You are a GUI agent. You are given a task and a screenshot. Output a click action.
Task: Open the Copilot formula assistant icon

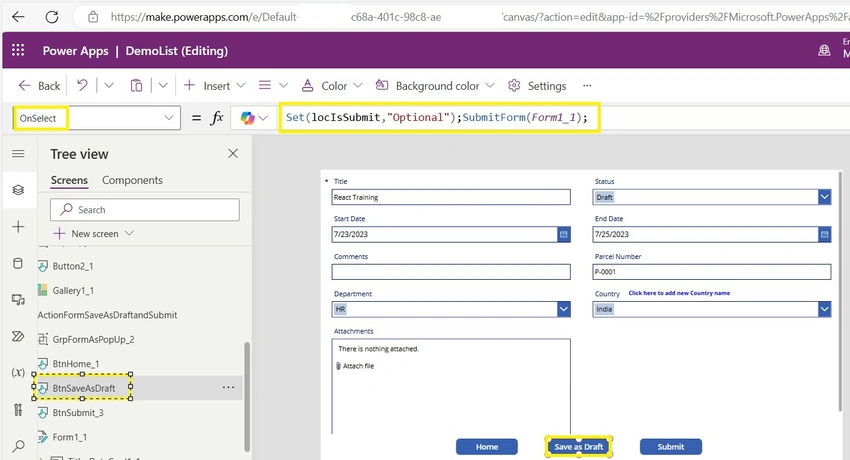click(248, 118)
